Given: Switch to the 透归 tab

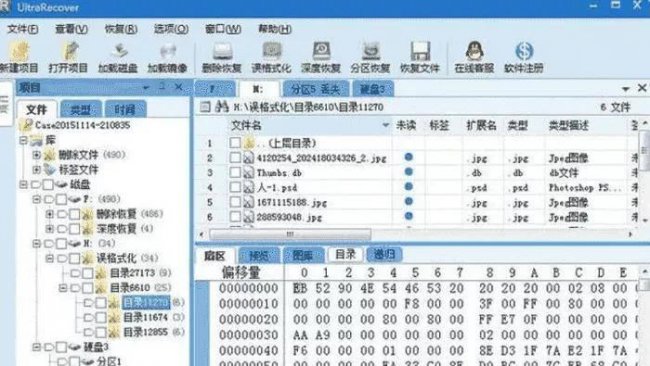Looking at the screenshot, I should 384,254.
